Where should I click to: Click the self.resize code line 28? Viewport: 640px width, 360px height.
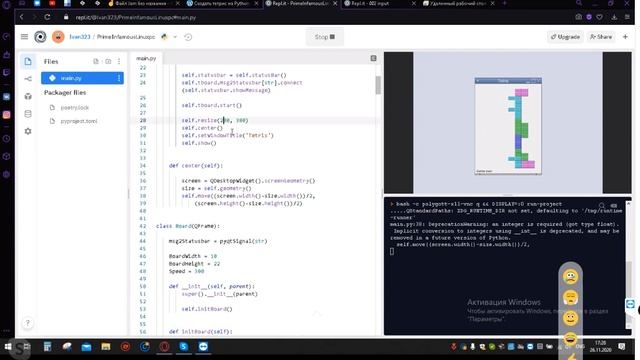[x=215, y=120]
